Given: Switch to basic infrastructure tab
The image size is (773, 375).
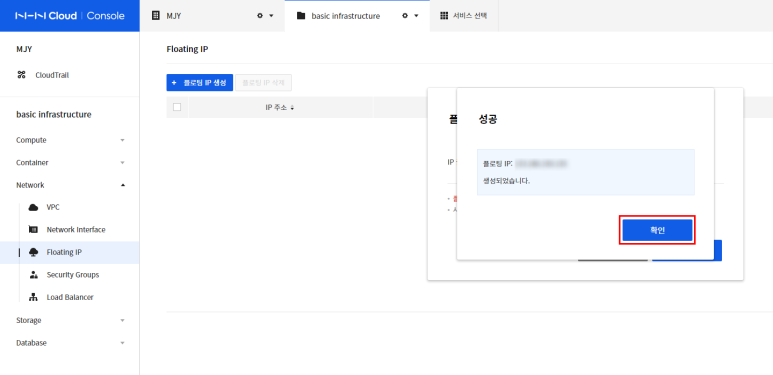Looking at the screenshot, I should 357,16.
